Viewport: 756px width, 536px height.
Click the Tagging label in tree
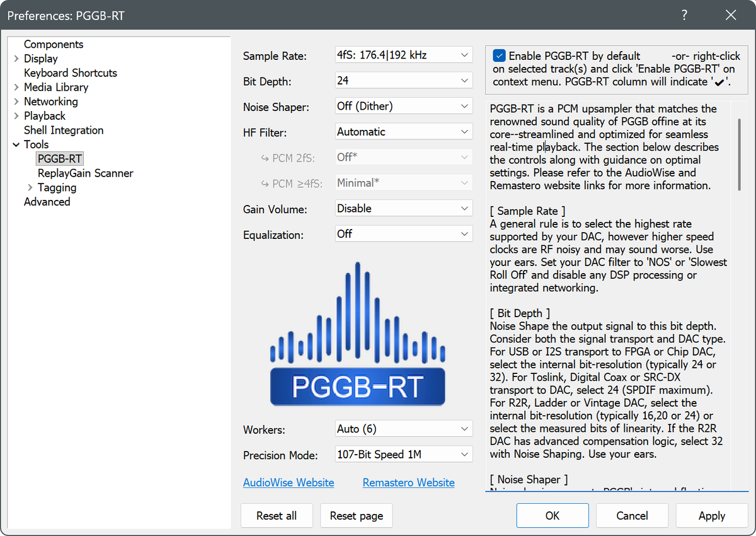[57, 187]
